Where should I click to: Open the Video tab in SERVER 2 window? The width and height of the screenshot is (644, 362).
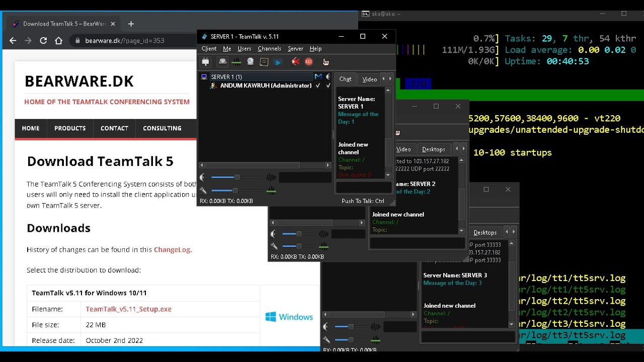(x=404, y=149)
